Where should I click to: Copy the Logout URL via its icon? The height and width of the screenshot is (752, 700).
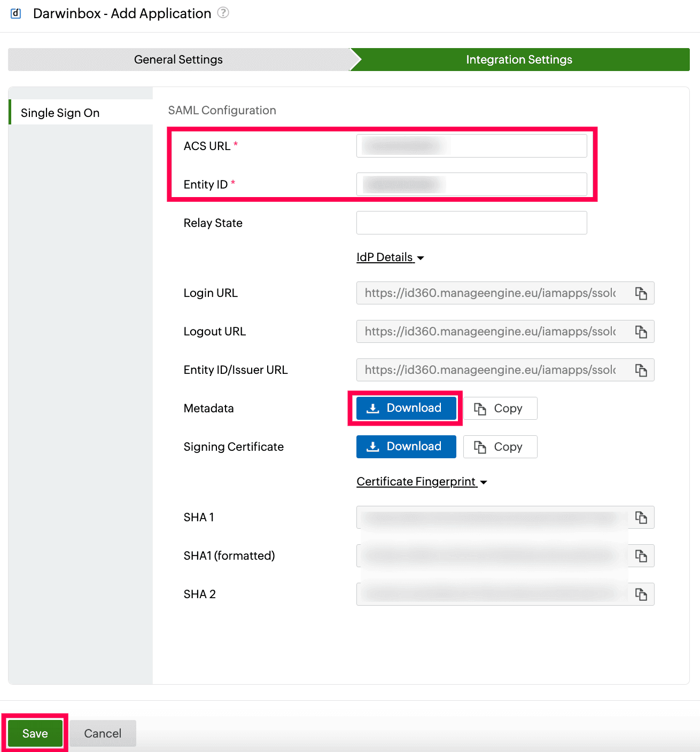pos(641,332)
